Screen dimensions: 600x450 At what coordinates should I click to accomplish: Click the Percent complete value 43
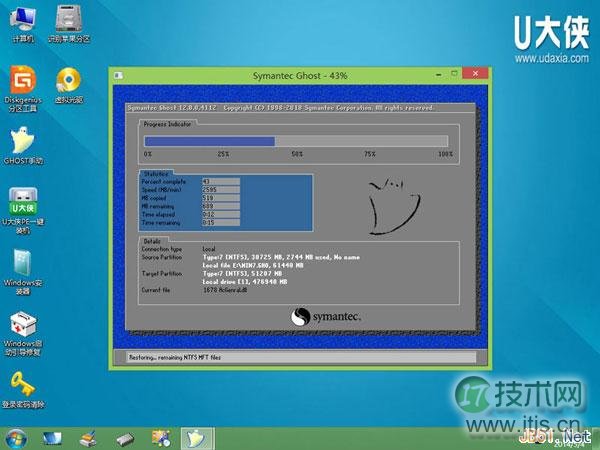coord(221,181)
